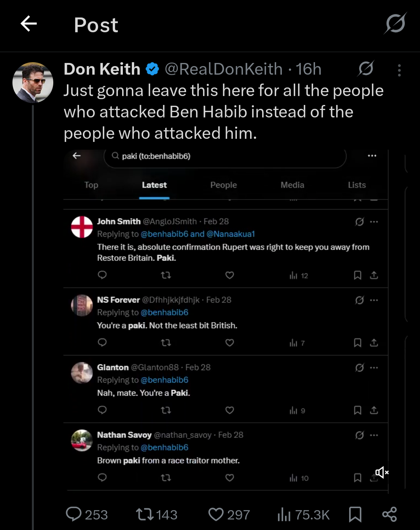The width and height of the screenshot is (420, 530).
Task: Open the Don Keith display name
Action: (x=102, y=69)
